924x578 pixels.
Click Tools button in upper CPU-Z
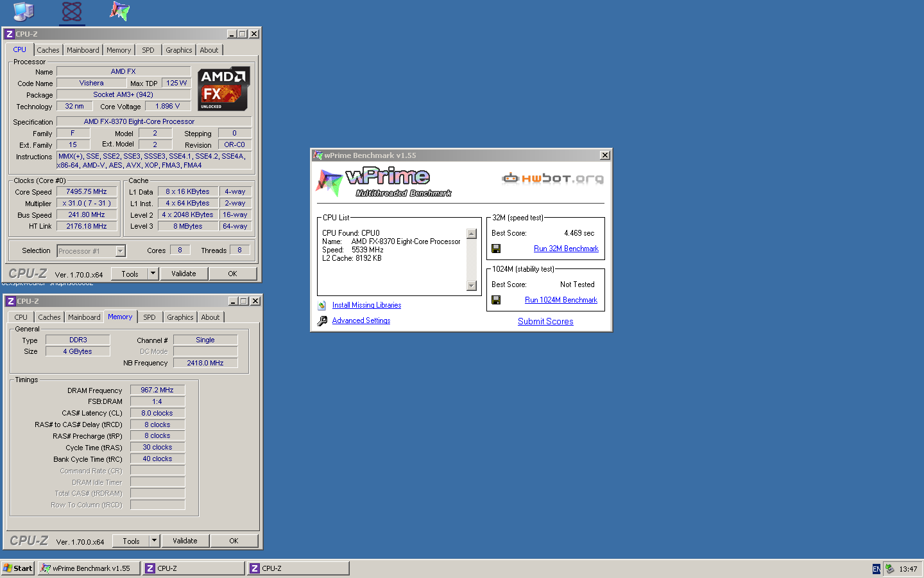pyautogui.click(x=130, y=274)
